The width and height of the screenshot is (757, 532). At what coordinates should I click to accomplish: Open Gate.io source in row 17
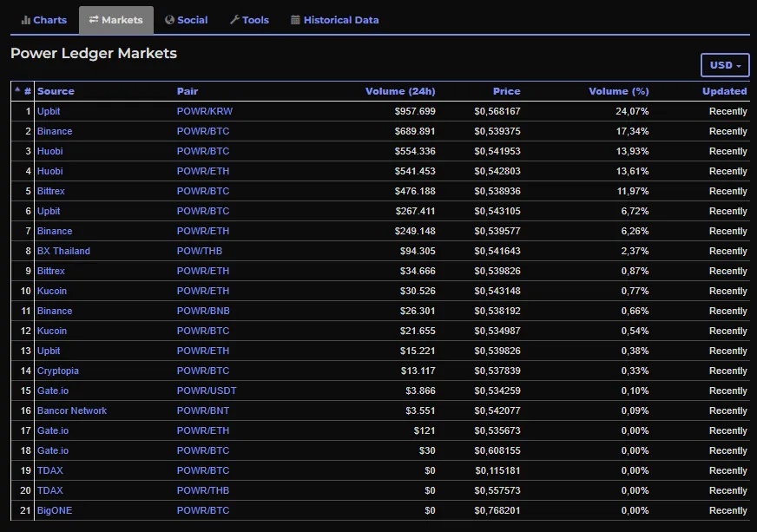tap(53, 430)
